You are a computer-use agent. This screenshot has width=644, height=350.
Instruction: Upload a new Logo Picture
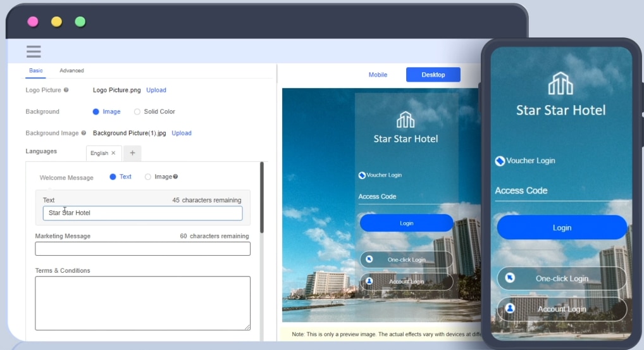(156, 90)
